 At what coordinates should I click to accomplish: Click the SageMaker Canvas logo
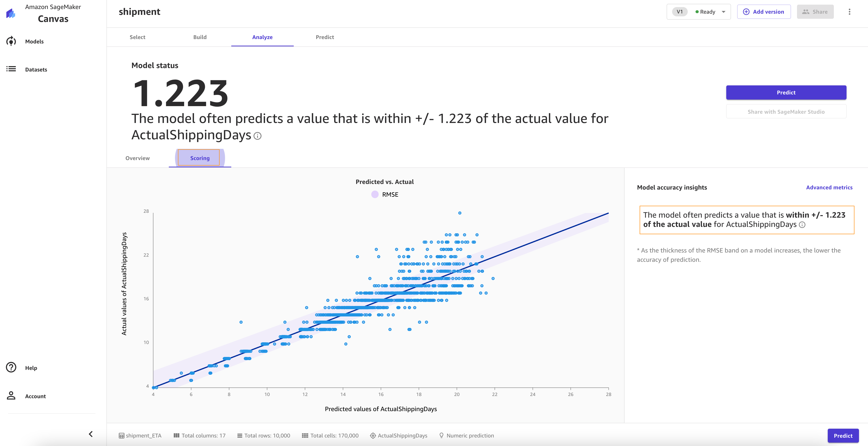tap(11, 13)
